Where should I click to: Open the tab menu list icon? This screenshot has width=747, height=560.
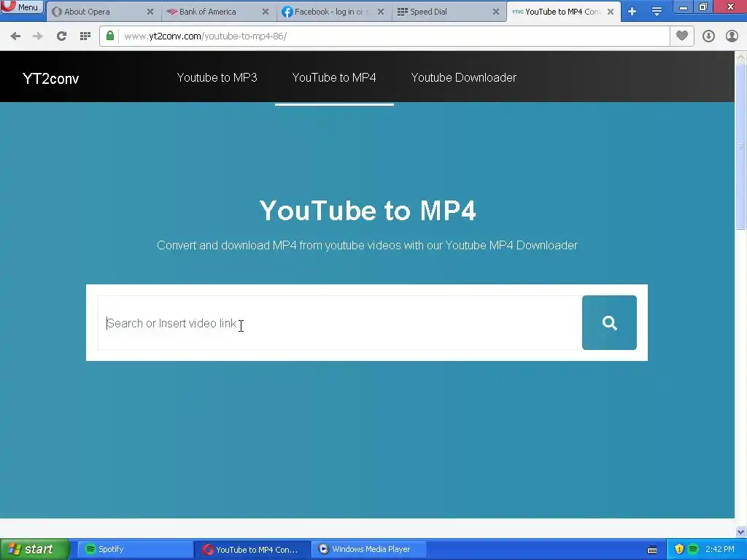pos(657,12)
